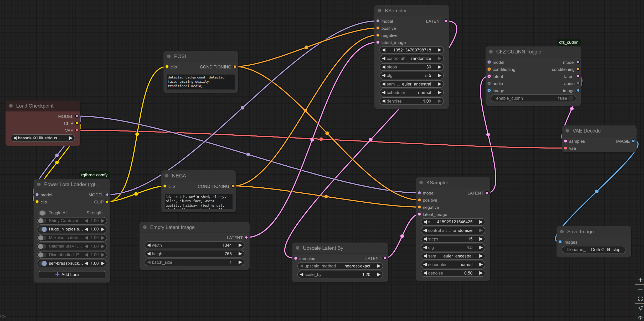The height and width of the screenshot is (321, 644).
Task: Select next checkpoint with the right arrow
Action: (70, 138)
